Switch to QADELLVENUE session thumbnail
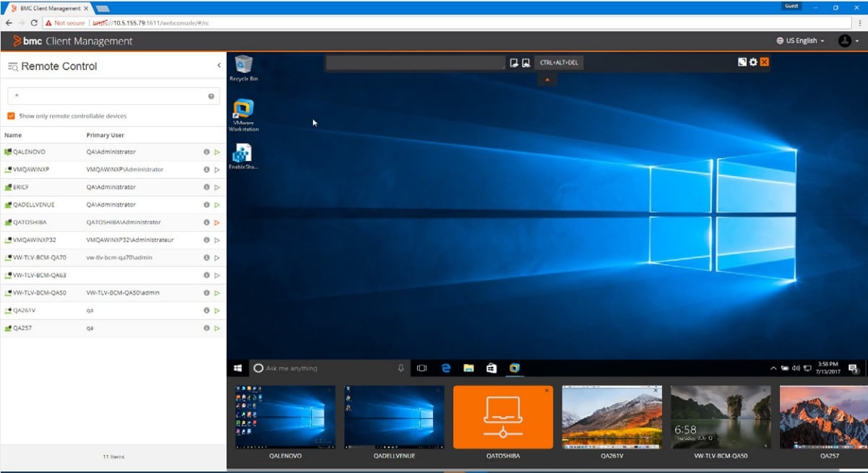The width and height of the screenshot is (868, 473). [x=394, y=417]
